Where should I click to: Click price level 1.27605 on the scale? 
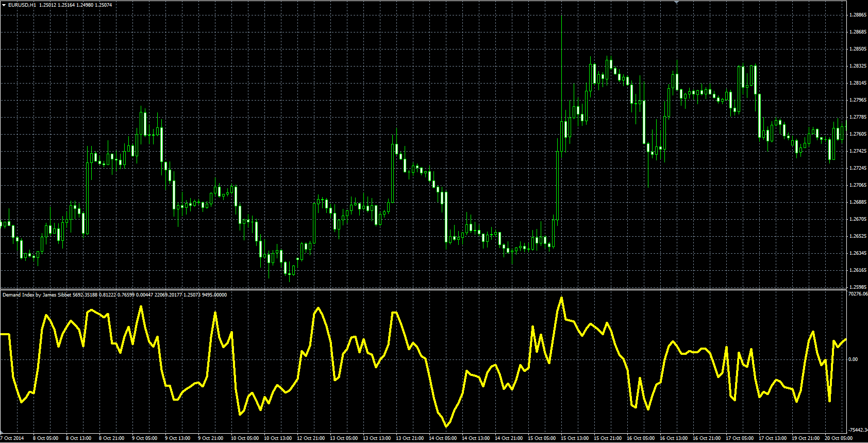pos(857,134)
